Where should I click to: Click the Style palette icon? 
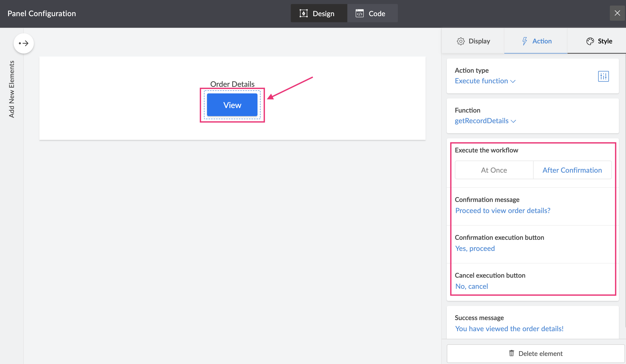(x=590, y=41)
